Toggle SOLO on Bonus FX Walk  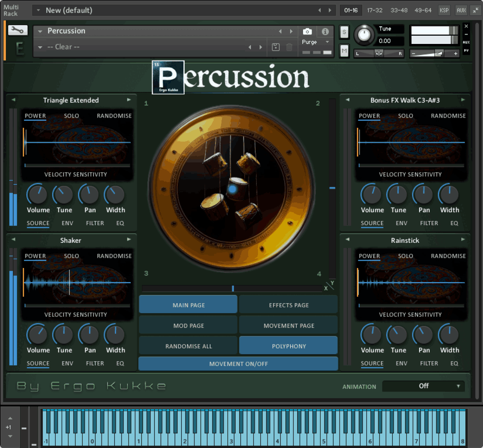(x=405, y=116)
